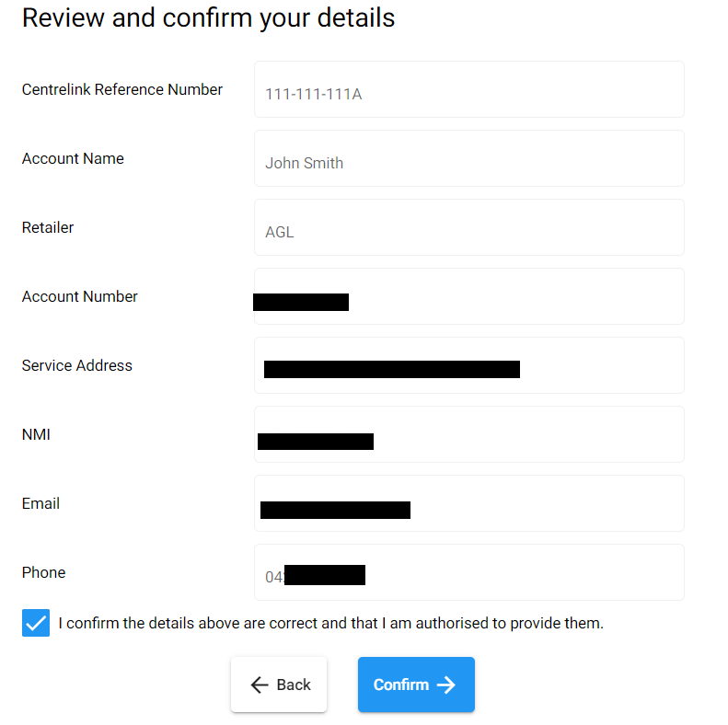Click the Phone label text
Viewport: 728px width, 725px height.
point(43,572)
